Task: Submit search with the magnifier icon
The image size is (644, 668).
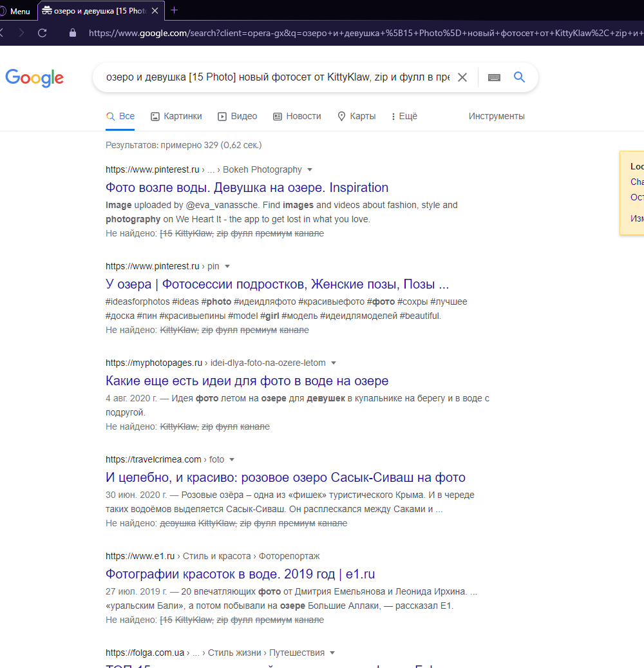Action: tap(519, 77)
